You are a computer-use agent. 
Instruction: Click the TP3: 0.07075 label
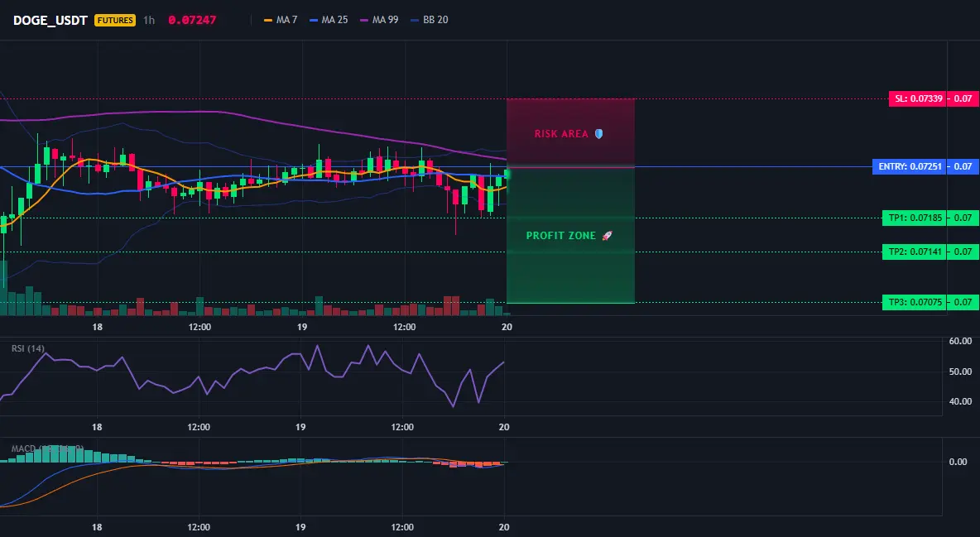[x=914, y=303]
